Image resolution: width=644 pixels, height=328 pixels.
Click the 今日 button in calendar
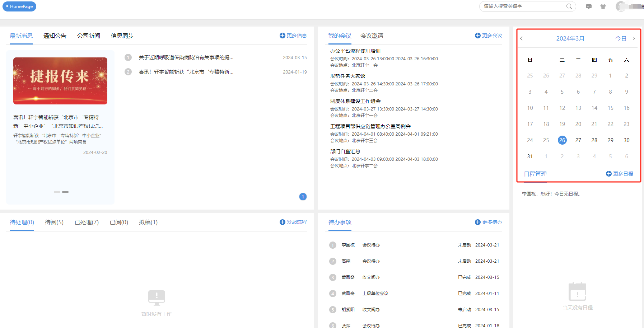click(621, 38)
